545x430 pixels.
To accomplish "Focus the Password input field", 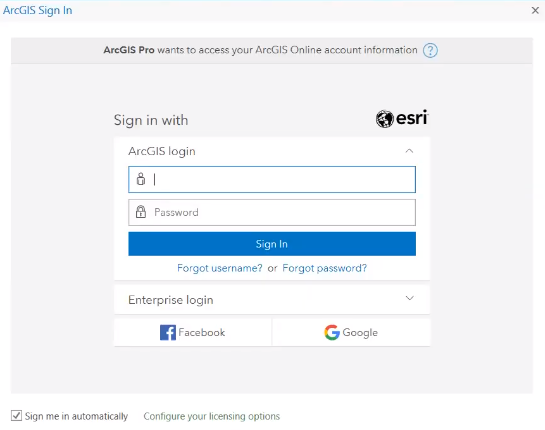I will pos(272,212).
